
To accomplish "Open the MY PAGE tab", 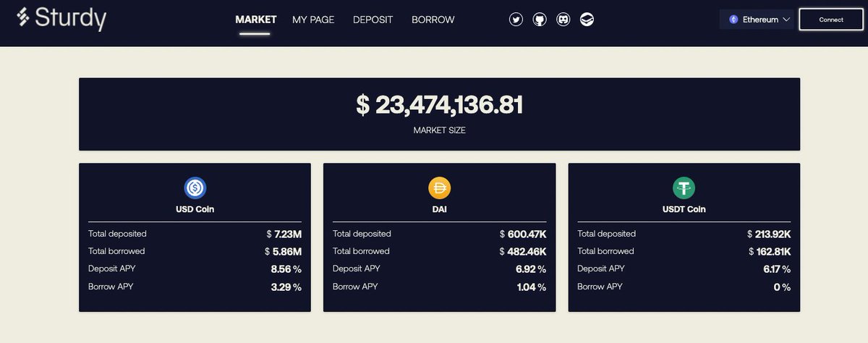I will click(x=313, y=20).
